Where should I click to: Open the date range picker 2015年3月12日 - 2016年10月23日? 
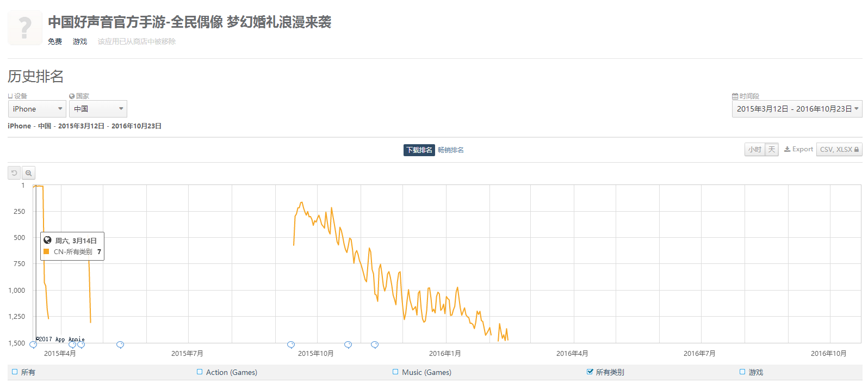(x=797, y=109)
